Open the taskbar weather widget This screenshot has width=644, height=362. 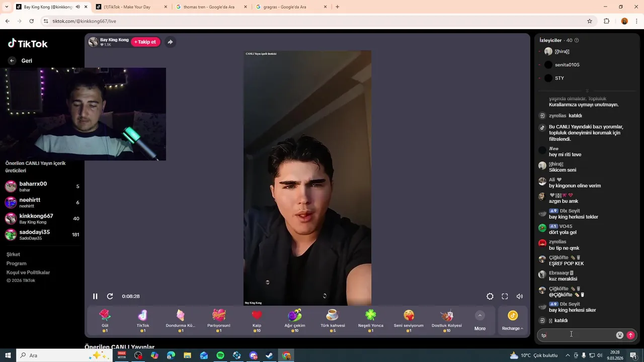tap(534, 355)
